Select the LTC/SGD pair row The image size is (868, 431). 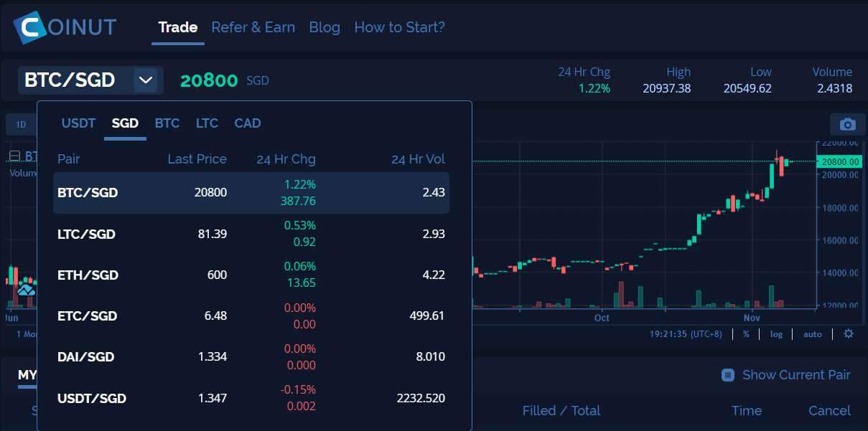tap(251, 234)
